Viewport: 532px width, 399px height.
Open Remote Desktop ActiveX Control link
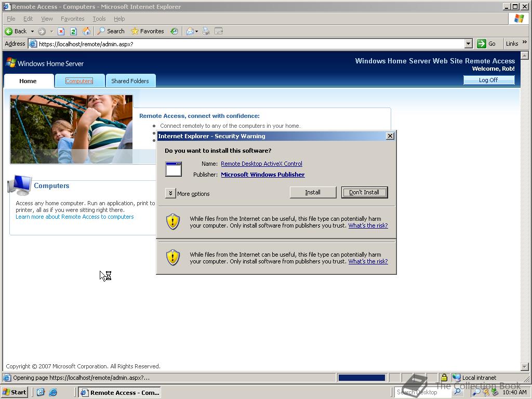pos(261,164)
